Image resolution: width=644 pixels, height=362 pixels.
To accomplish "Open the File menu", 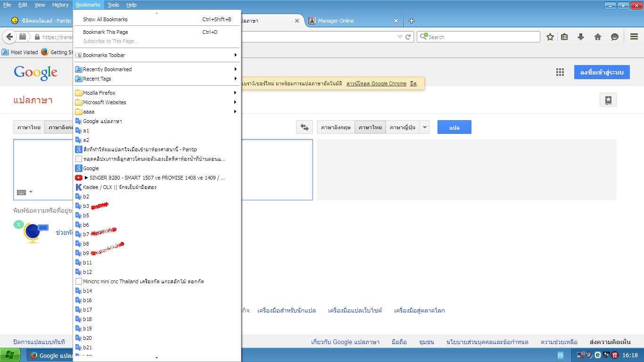I will pos(7,5).
